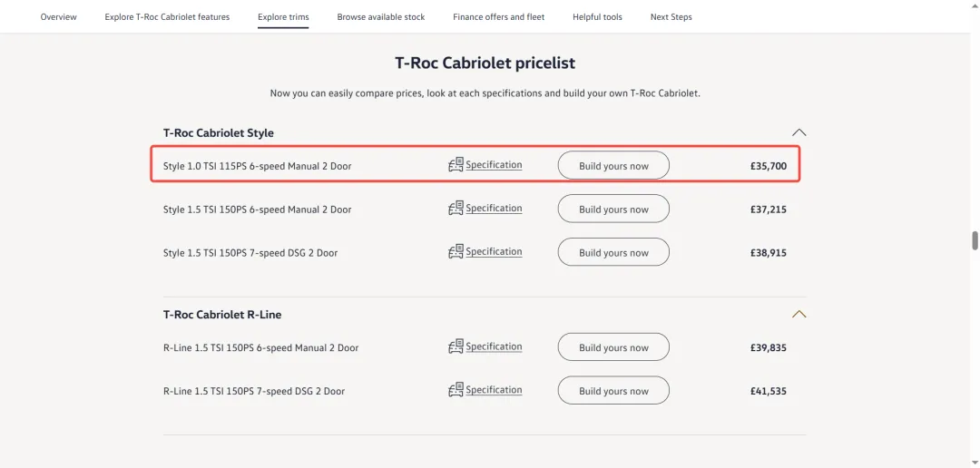
Task: Build yours now for R-Line 6-speed Manual
Action: click(x=613, y=347)
